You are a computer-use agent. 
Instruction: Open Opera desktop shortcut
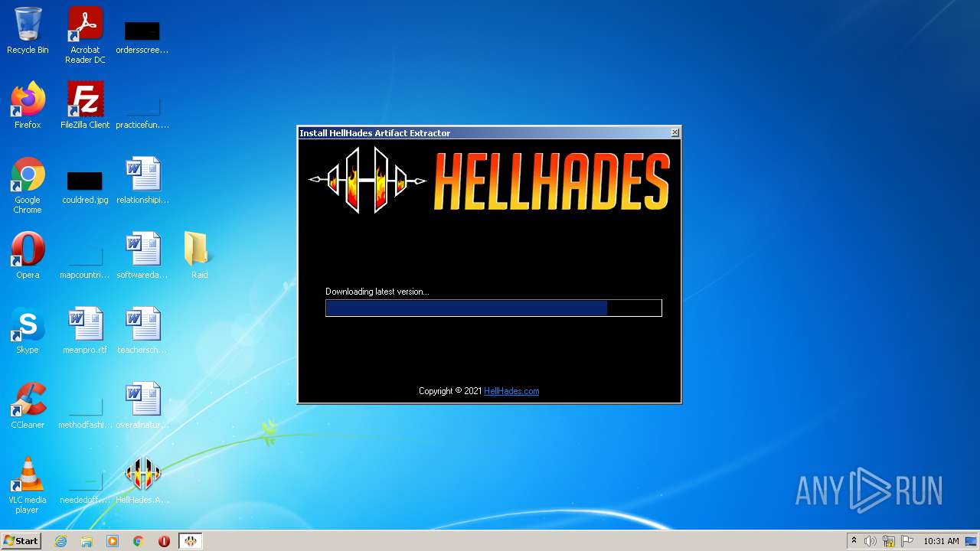[28, 256]
